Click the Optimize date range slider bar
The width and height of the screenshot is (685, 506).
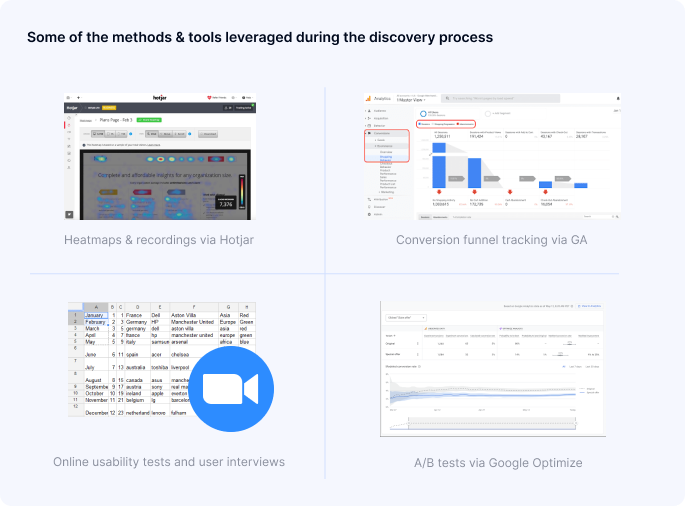click(492, 423)
